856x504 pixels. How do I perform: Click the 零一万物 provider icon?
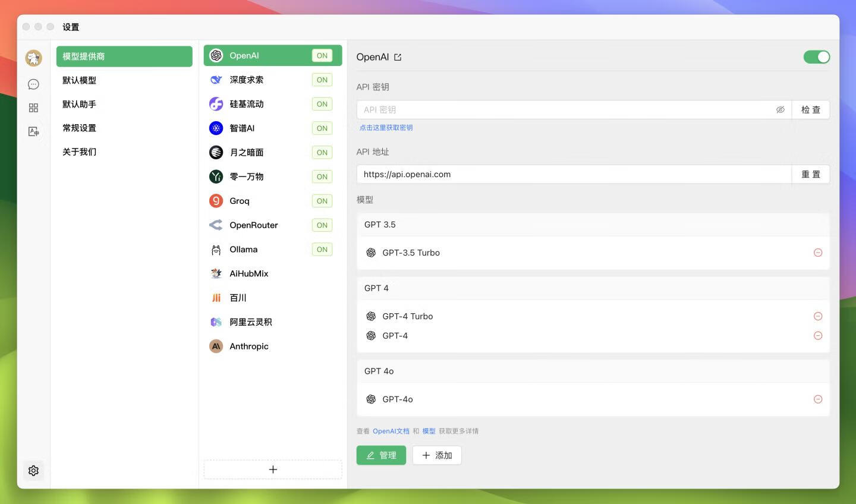[x=216, y=177]
